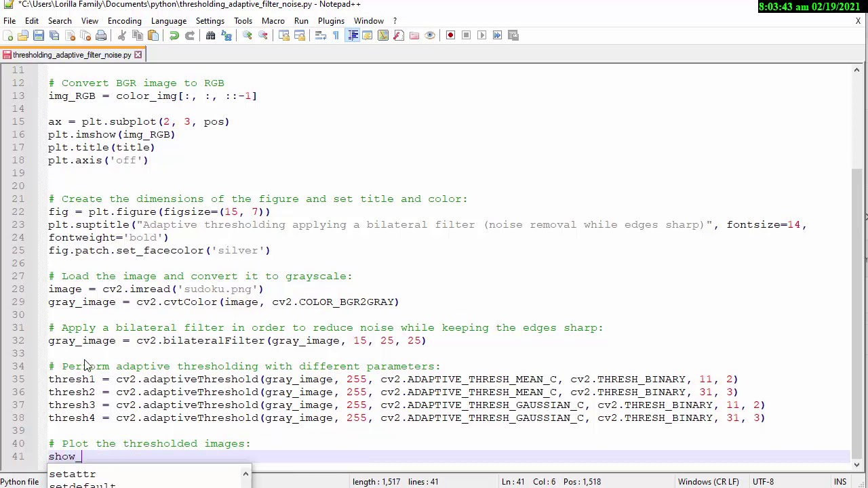Click the Print toolbar icon
868x488 pixels.
[101, 35]
